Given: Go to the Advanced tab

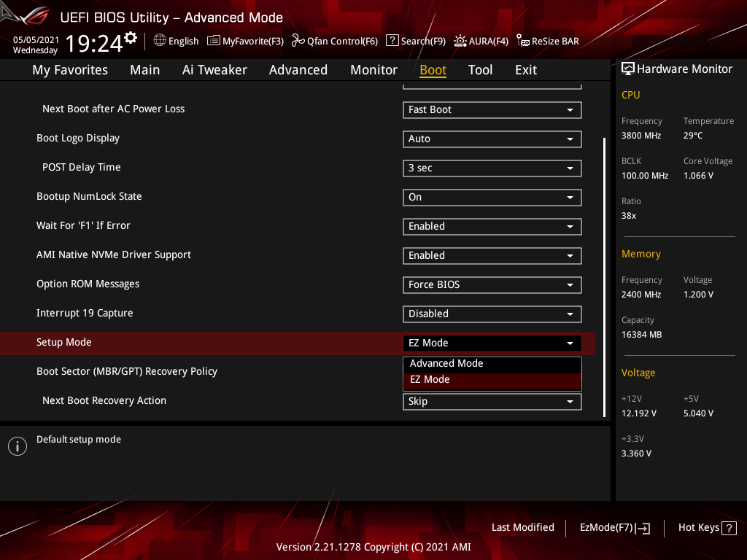Looking at the screenshot, I should click(x=298, y=70).
